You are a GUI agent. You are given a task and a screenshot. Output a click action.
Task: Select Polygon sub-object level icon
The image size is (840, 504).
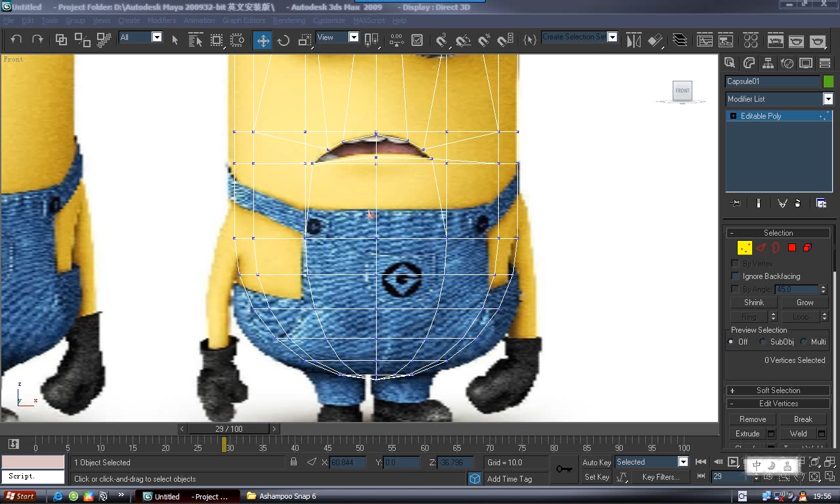click(792, 247)
